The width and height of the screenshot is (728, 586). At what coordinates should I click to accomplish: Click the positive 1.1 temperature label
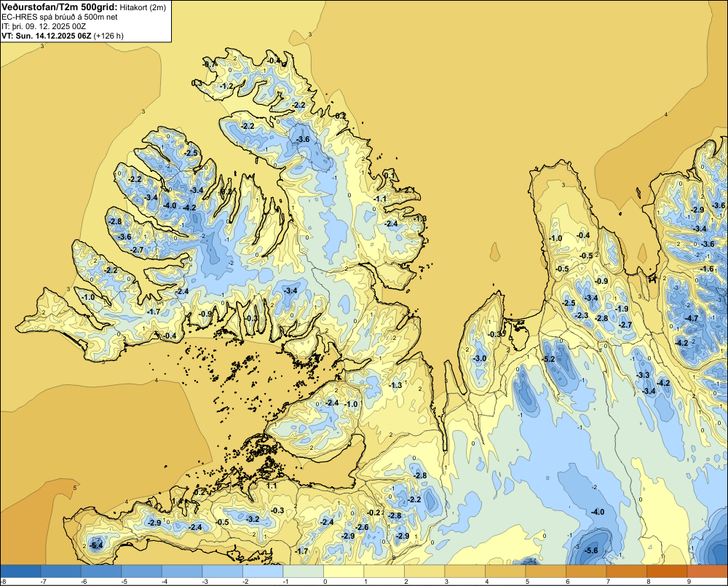click(272, 486)
